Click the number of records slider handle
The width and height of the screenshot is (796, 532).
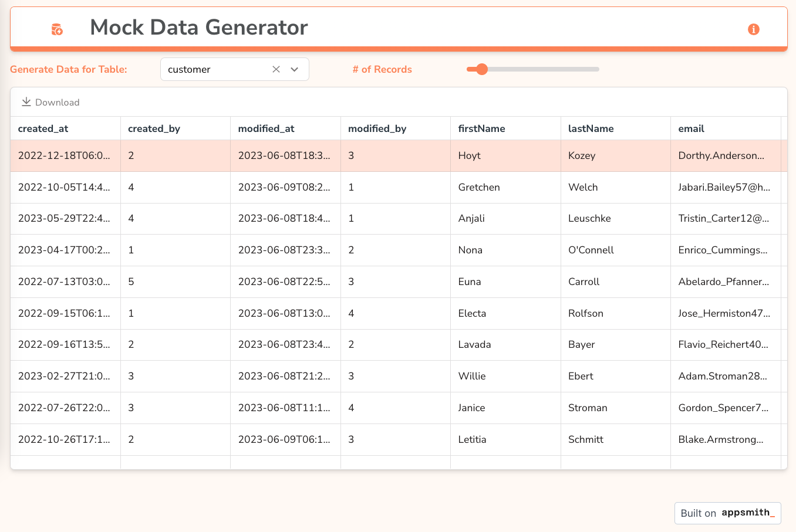482,69
